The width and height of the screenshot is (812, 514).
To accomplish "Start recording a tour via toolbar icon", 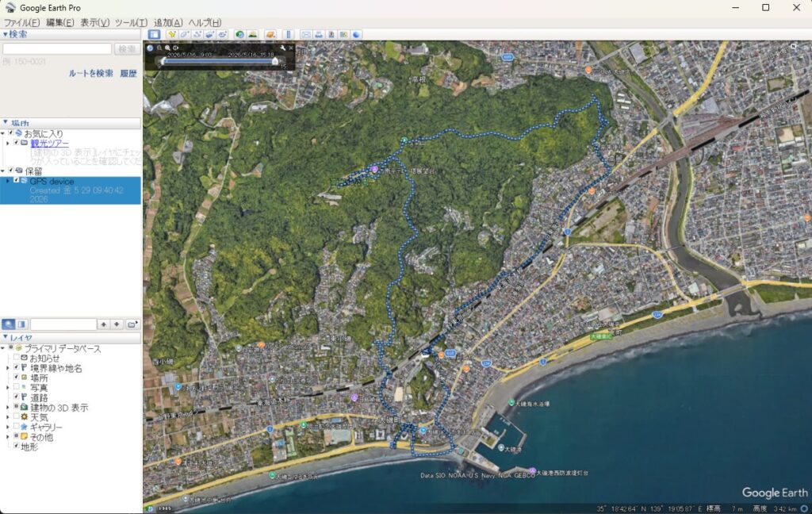I will (x=223, y=34).
